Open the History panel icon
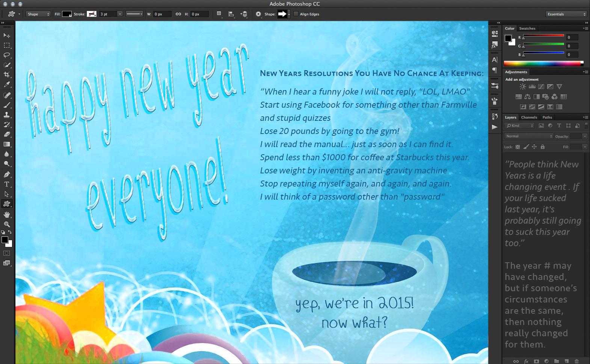 [x=495, y=116]
